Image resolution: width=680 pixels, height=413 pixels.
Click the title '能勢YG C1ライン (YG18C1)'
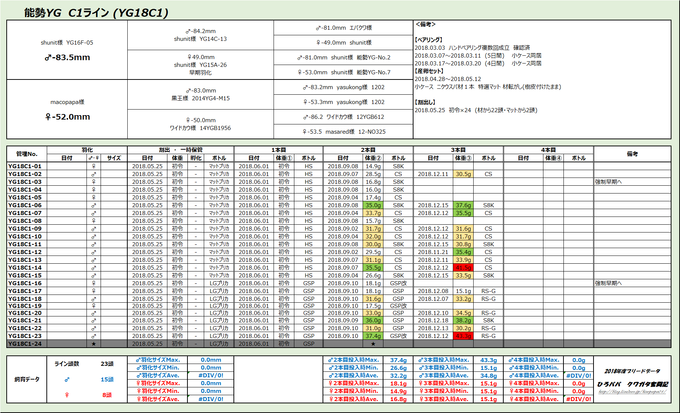(x=96, y=13)
